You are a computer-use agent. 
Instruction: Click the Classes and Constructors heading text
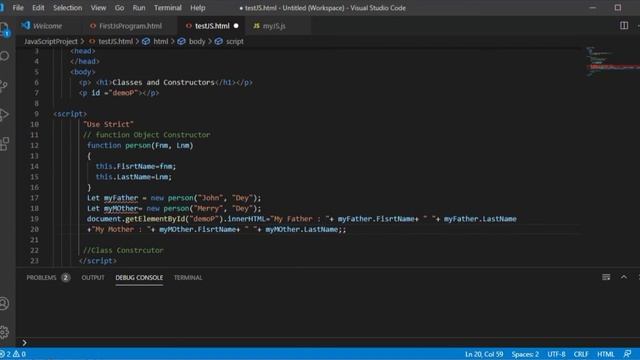click(x=163, y=82)
